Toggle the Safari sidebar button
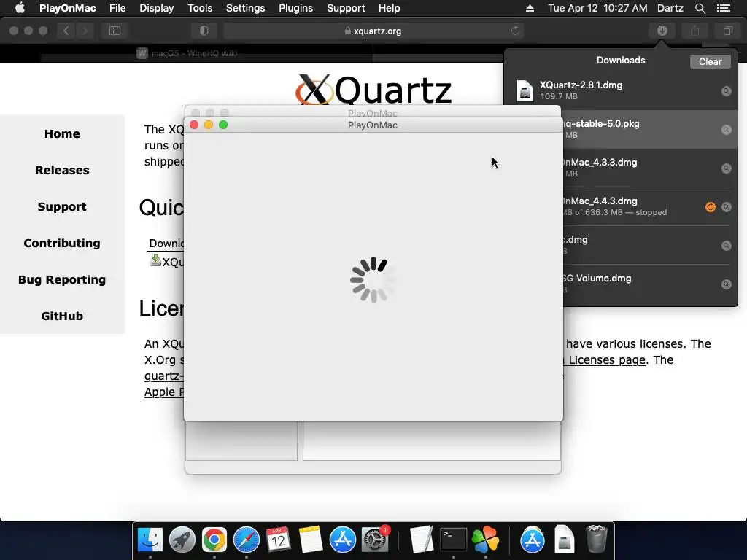Screen dimensions: 747x560 click(x=115, y=31)
